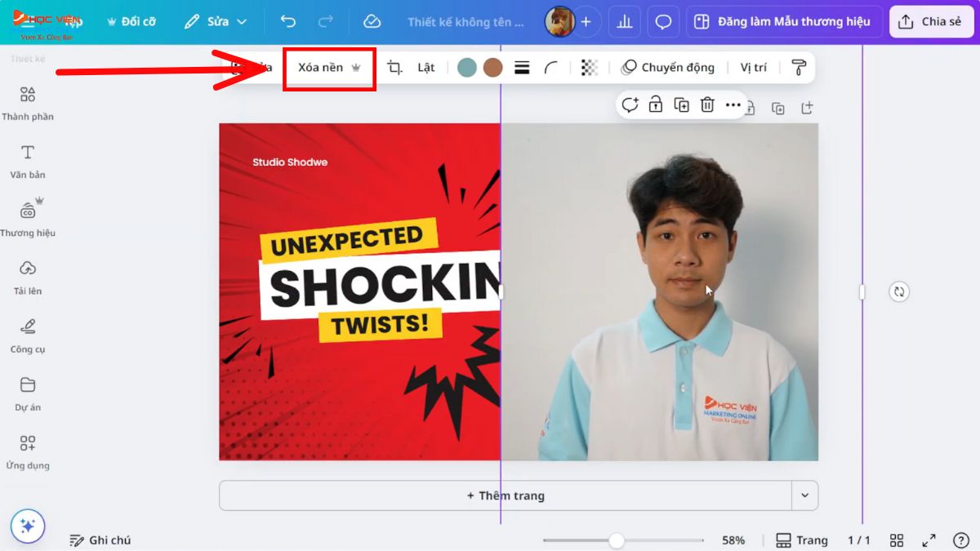
Task: Undo the last edit
Action: 288,21
